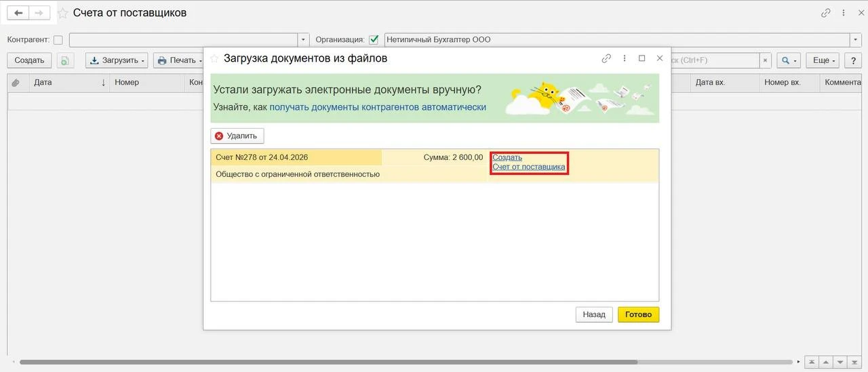The image size is (868, 372).
Task: Open the dialog's three-dots menu
Action: (x=624, y=58)
